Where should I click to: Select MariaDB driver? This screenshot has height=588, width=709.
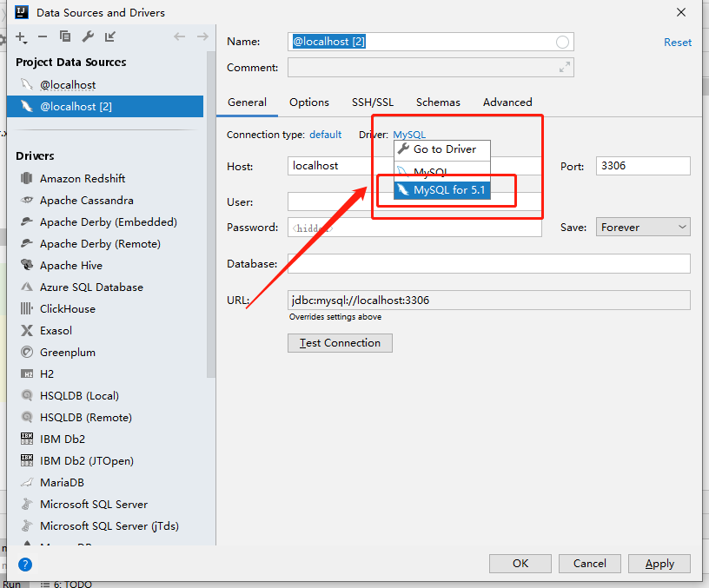pyautogui.click(x=62, y=482)
